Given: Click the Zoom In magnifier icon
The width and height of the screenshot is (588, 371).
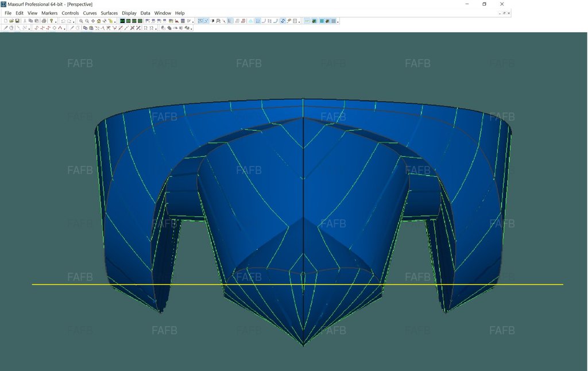Looking at the screenshot, I should coord(81,21).
